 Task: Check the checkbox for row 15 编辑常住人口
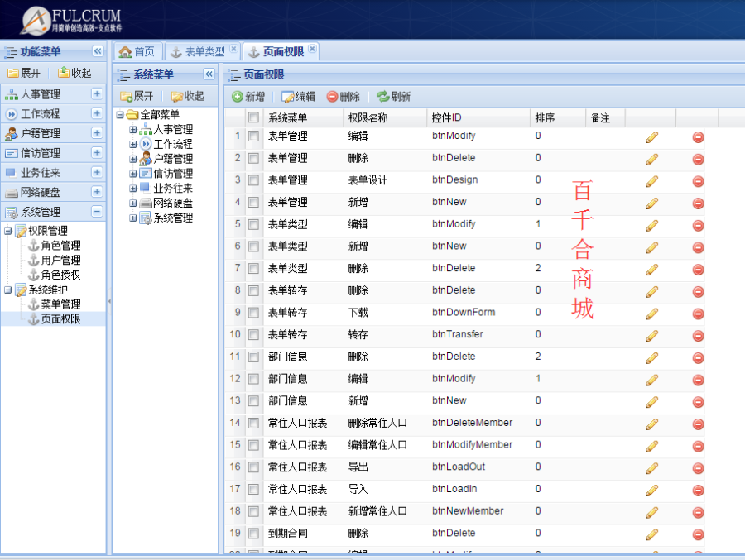[253, 445]
